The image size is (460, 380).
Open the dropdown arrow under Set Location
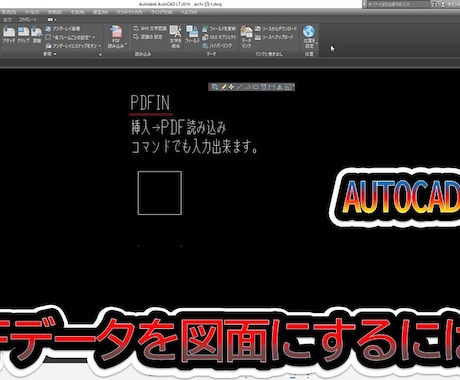pyautogui.click(x=316, y=43)
